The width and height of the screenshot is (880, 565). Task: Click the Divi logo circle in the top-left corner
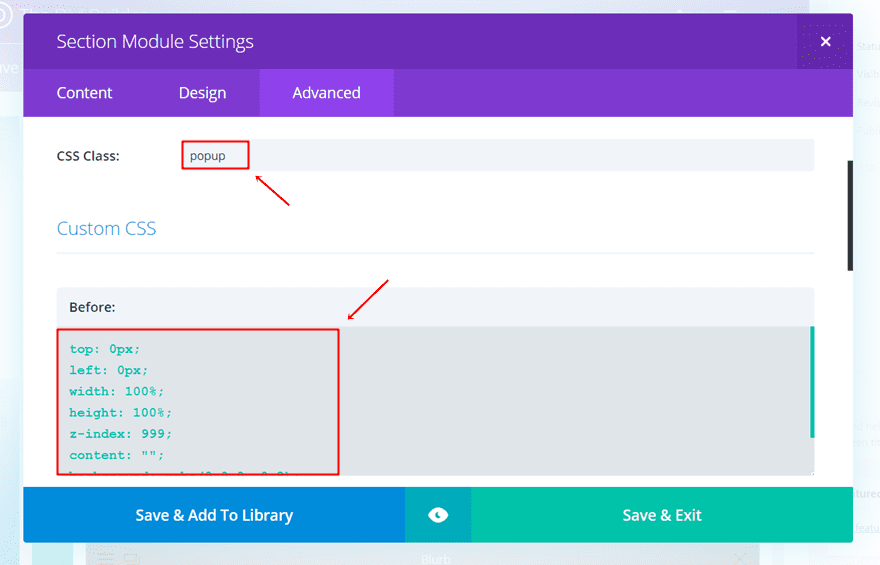tap(4, 15)
